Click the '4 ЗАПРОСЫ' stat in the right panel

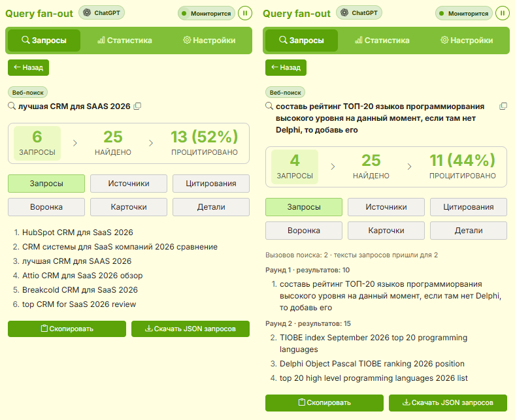[x=295, y=167]
